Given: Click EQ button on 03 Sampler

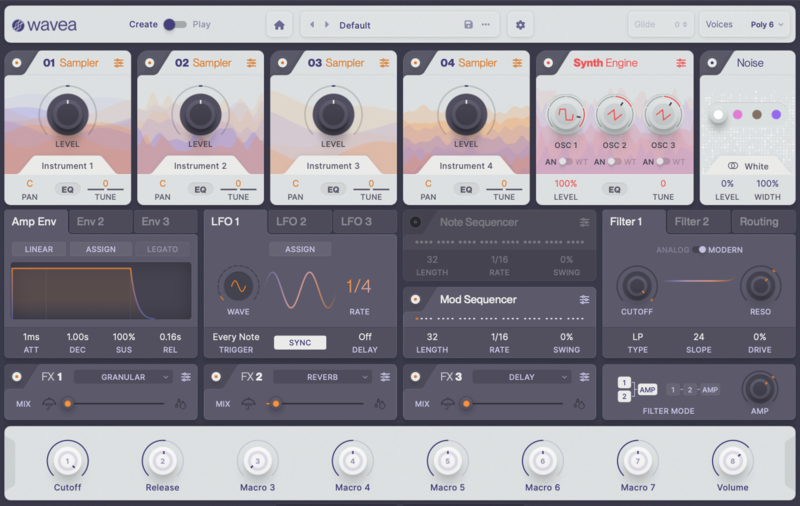Looking at the screenshot, I should 333,188.
